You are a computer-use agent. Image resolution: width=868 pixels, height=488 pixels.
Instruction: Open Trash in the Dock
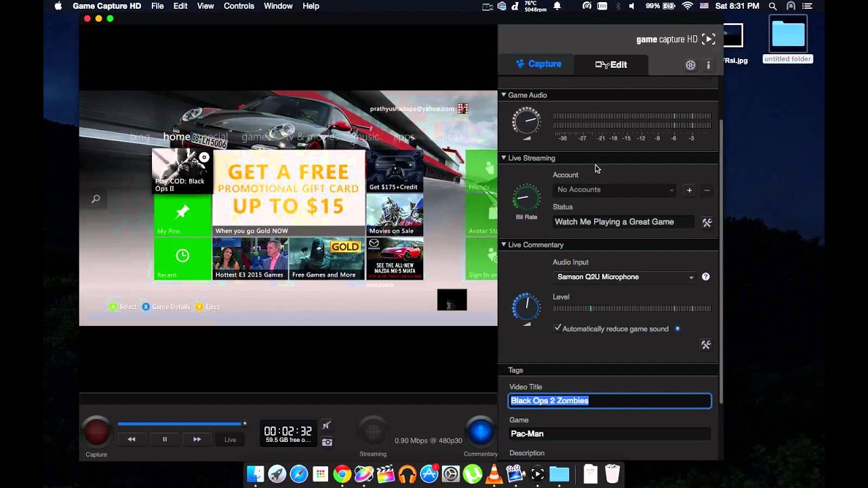(612, 474)
